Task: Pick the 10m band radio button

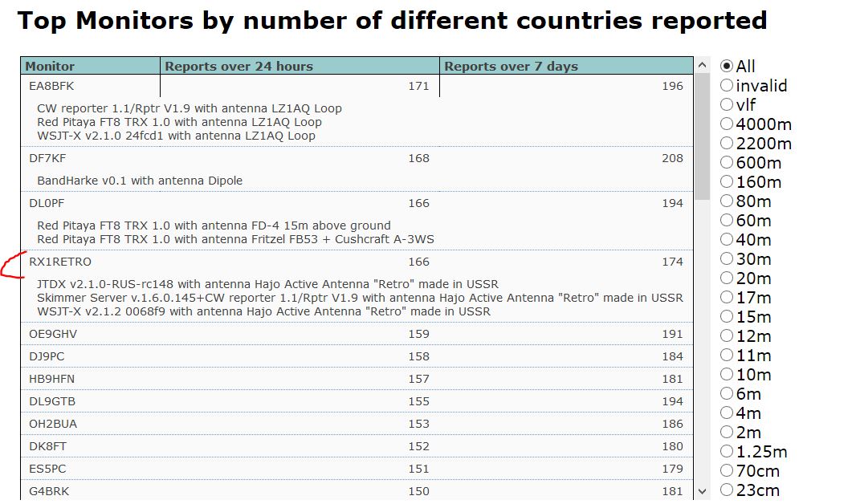Action: click(x=727, y=375)
